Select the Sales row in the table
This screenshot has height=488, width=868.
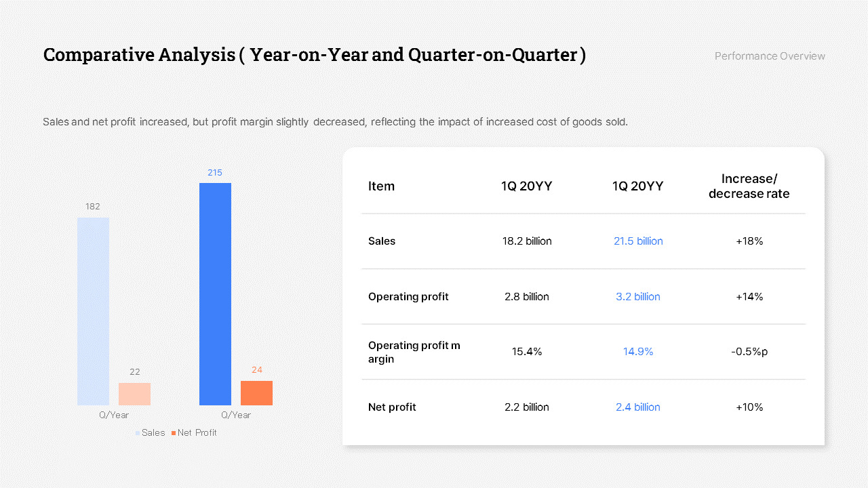coord(583,241)
